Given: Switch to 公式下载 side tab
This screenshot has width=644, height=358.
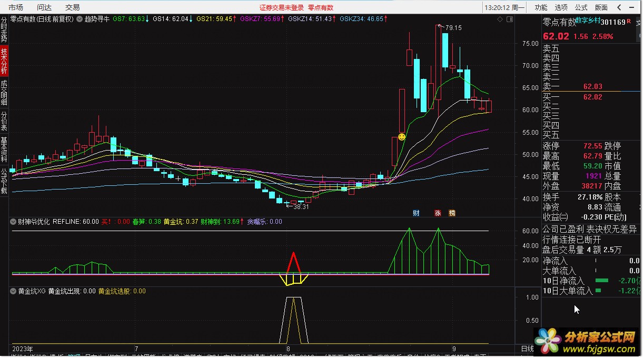Looking at the screenshot, I should pyautogui.click(x=4, y=181).
